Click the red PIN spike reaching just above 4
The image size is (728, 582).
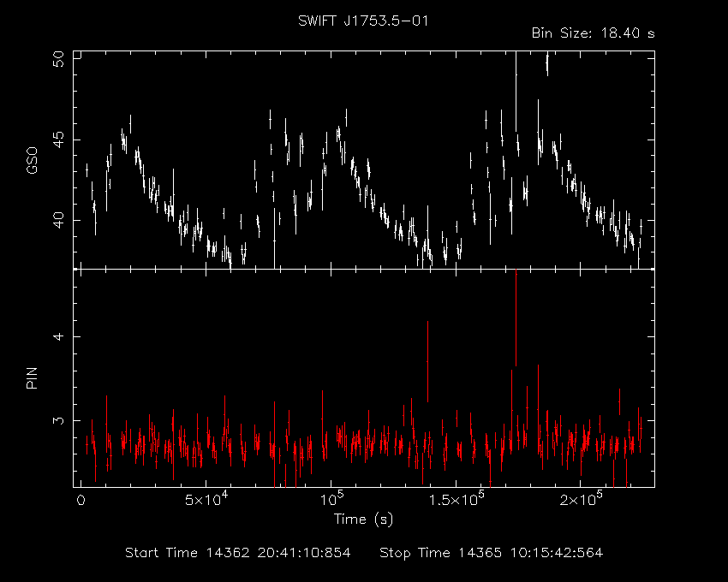pyautogui.click(x=427, y=361)
